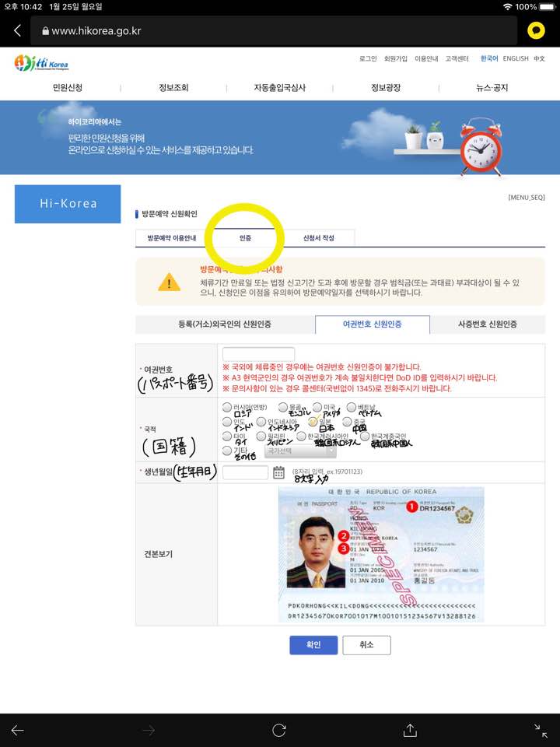The image size is (560, 747).
Task: Tap the www.hikorea.go.kr address bar
Action: pos(274,30)
